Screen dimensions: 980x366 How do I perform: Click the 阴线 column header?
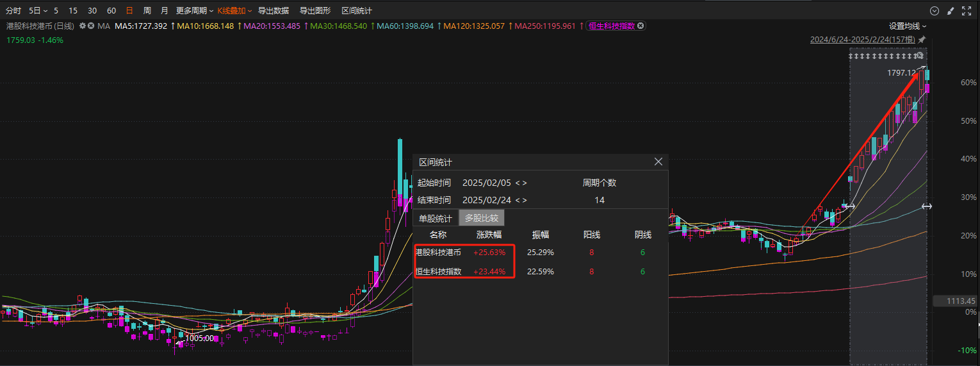pyautogui.click(x=643, y=235)
